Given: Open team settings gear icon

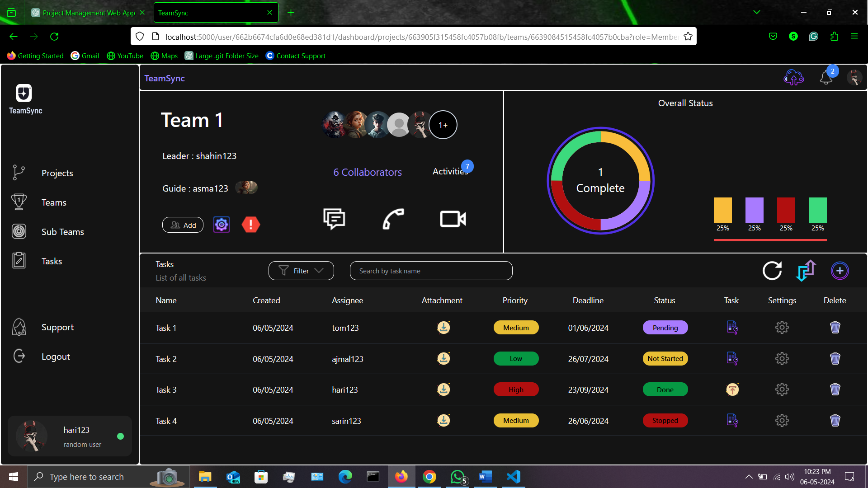Looking at the screenshot, I should 222,225.
